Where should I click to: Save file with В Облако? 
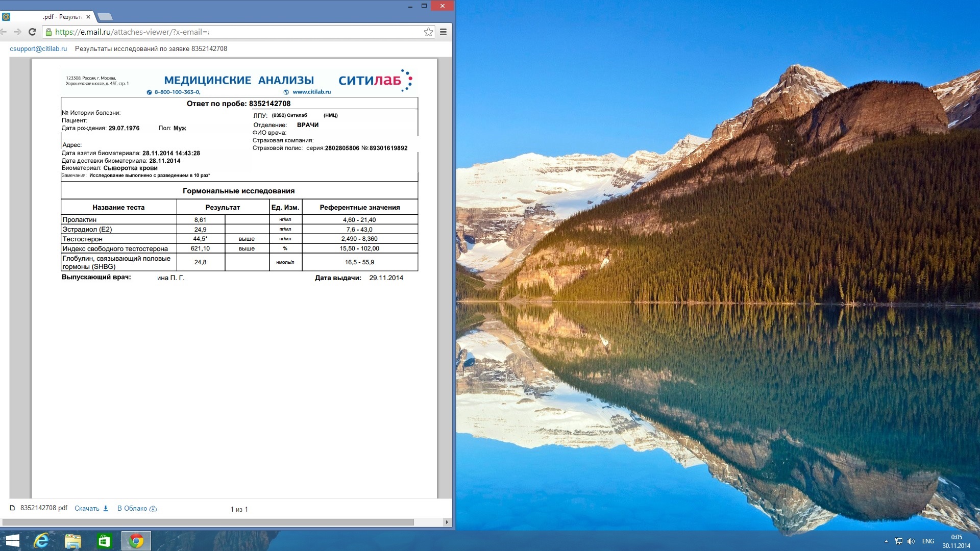pyautogui.click(x=136, y=508)
